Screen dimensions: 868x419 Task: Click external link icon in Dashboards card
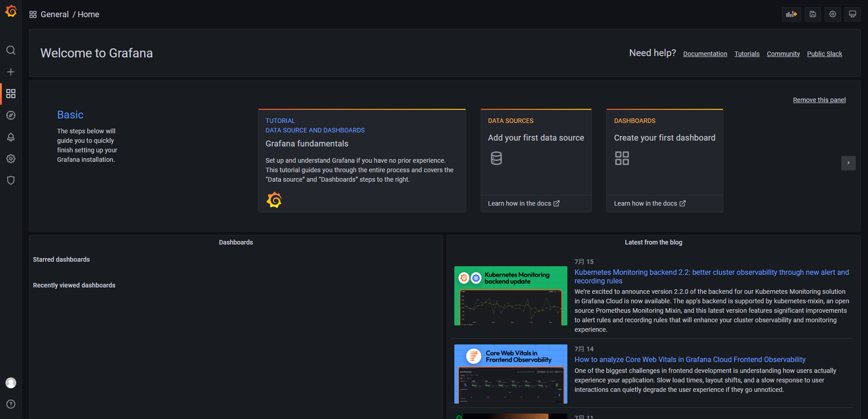tap(683, 203)
